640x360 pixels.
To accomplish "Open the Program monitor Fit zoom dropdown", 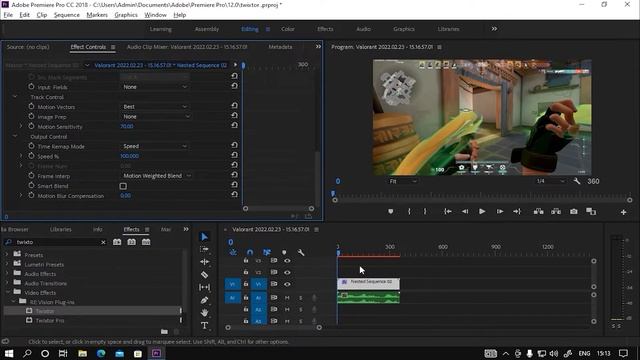I will point(403,181).
